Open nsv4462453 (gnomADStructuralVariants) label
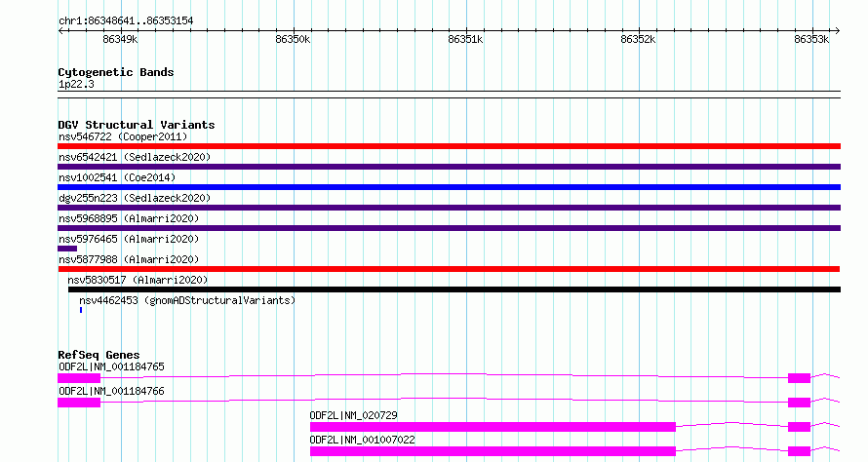The height and width of the screenshot is (462, 868). coord(187,300)
